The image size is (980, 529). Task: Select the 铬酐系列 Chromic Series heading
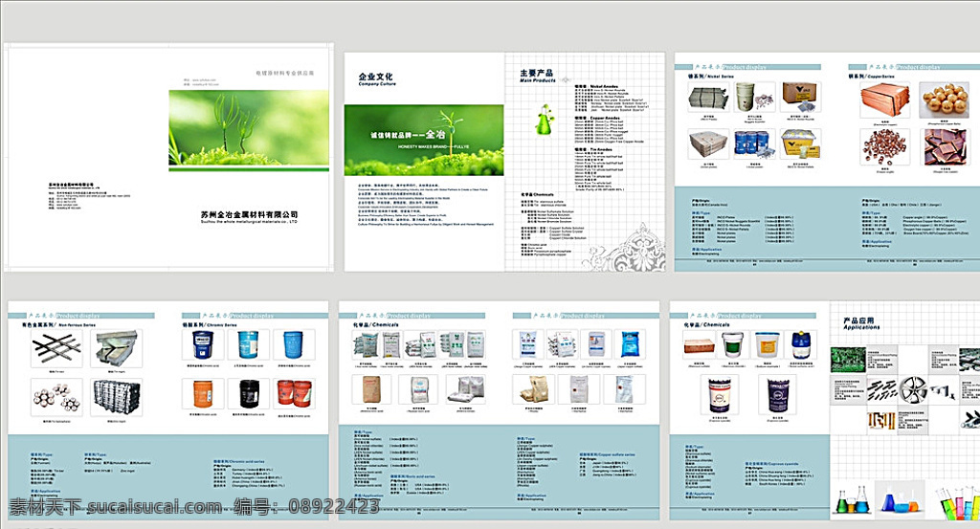(x=210, y=325)
